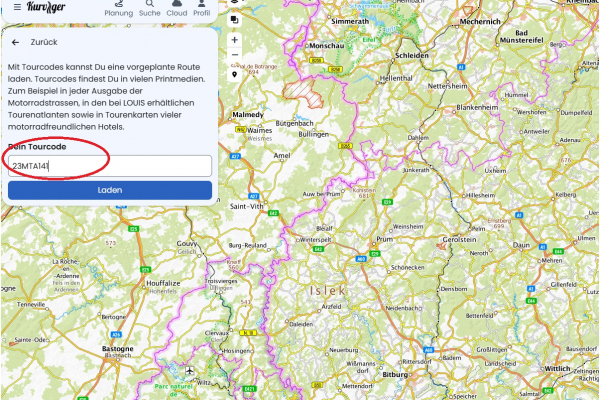This screenshot has height=400, width=600.
Task: Focus the Tourcode input field
Action: (110, 166)
